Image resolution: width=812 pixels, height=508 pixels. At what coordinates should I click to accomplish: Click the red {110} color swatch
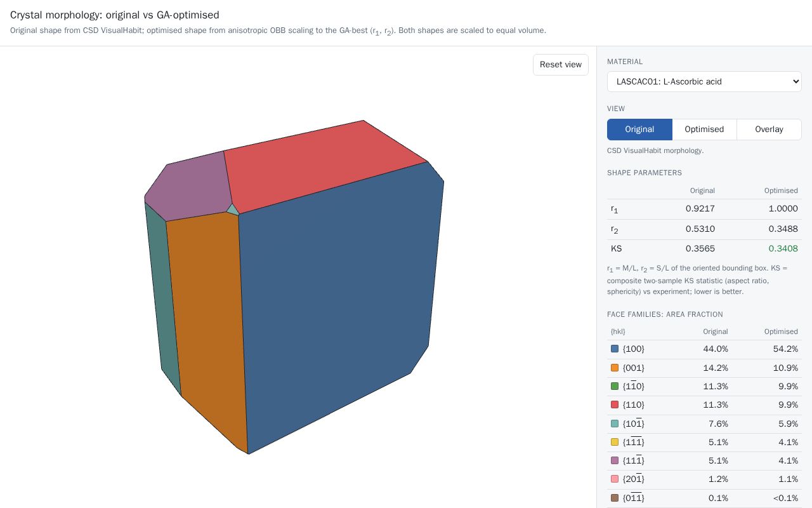tap(615, 404)
